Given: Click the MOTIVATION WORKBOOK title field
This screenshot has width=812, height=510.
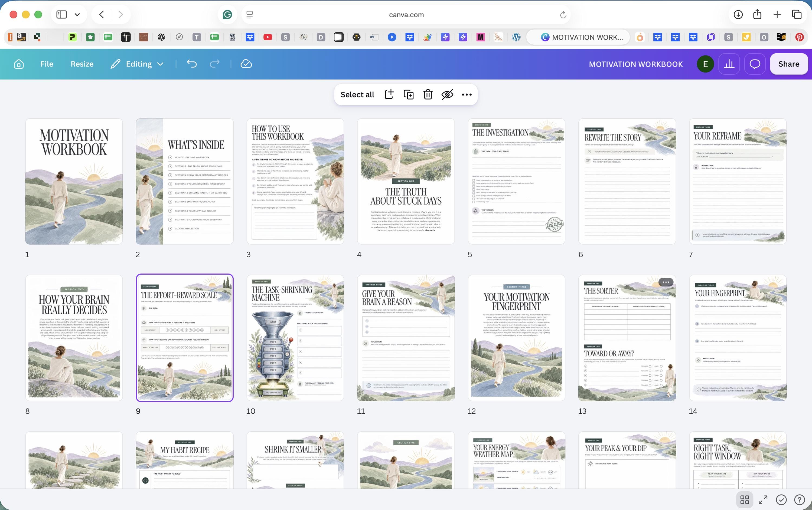Looking at the screenshot, I should tap(636, 64).
